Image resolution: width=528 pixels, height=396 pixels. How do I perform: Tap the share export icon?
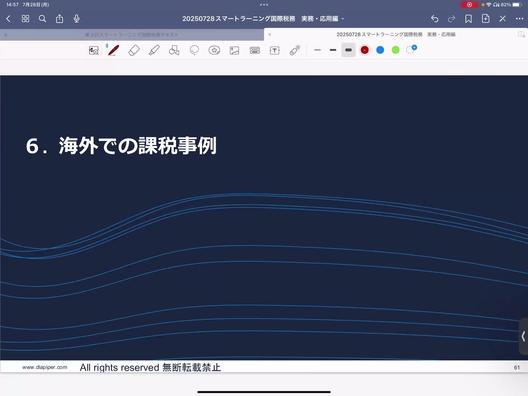click(60, 19)
